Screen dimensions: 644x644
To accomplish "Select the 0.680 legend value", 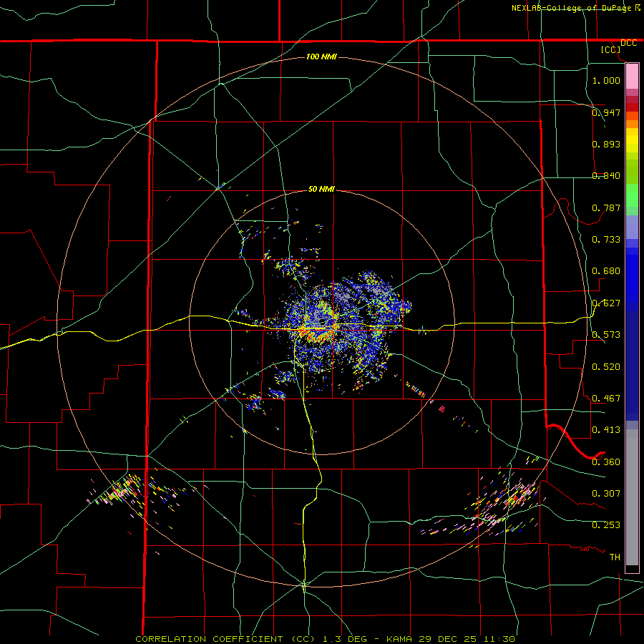I will point(606,270).
